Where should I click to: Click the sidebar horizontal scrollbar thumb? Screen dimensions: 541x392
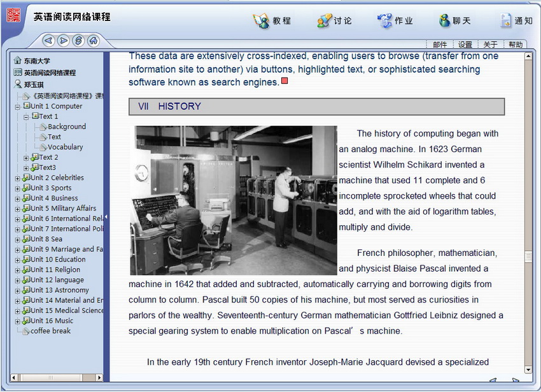tap(51, 377)
